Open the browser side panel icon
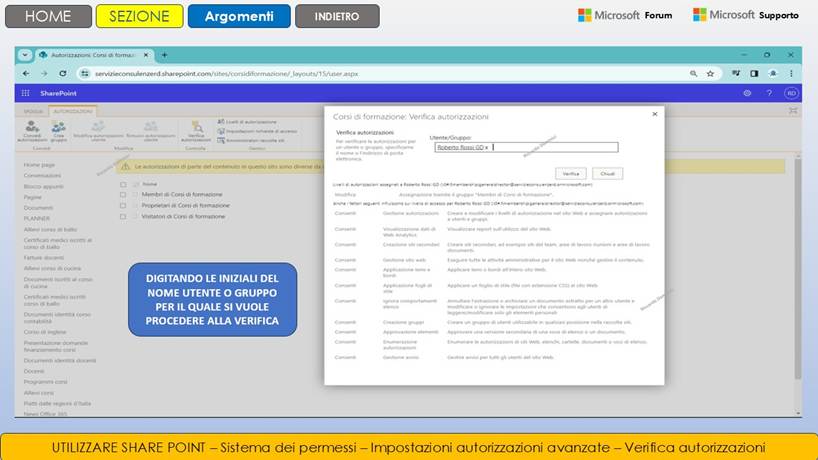 tap(754, 74)
